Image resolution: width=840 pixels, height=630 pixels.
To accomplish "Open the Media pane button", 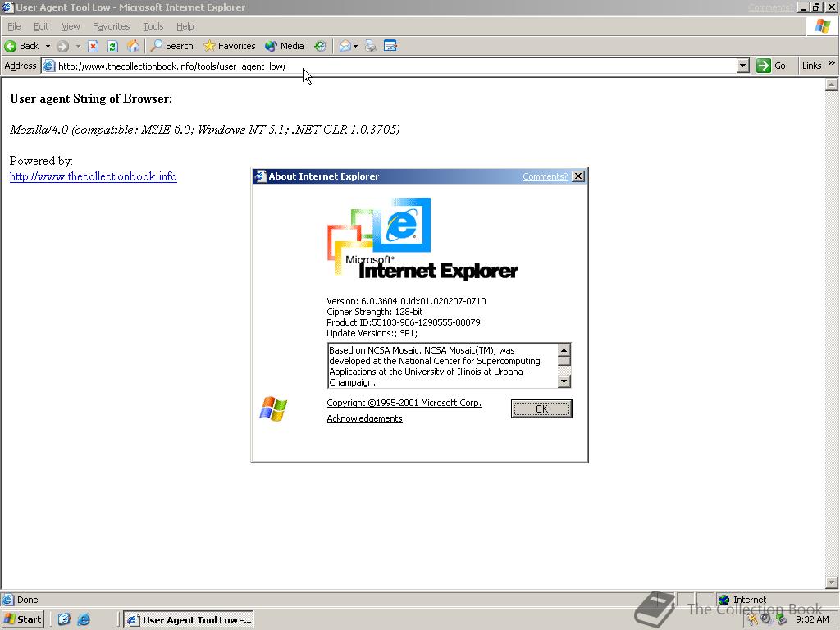I will (285, 46).
